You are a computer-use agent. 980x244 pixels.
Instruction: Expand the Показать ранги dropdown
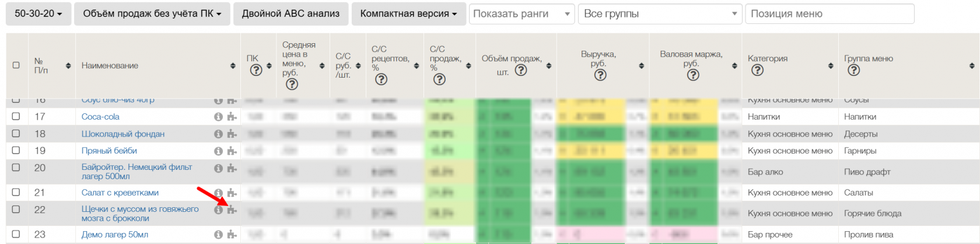[521, 14]
